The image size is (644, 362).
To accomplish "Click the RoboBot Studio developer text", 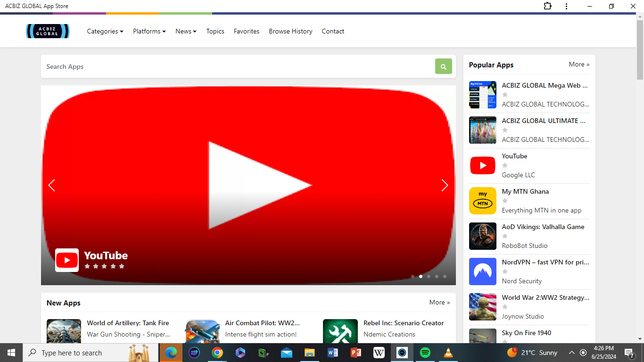I will tap(525, 246).
